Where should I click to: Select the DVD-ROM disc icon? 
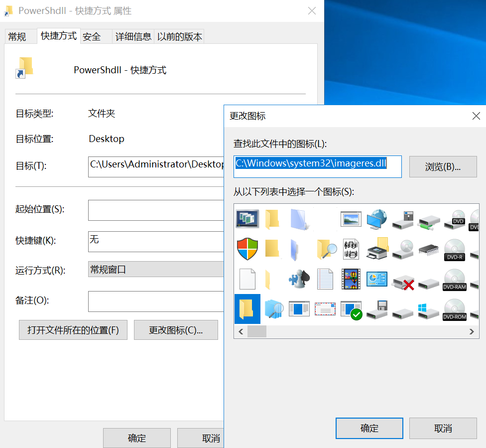click(x=455, y=309)
